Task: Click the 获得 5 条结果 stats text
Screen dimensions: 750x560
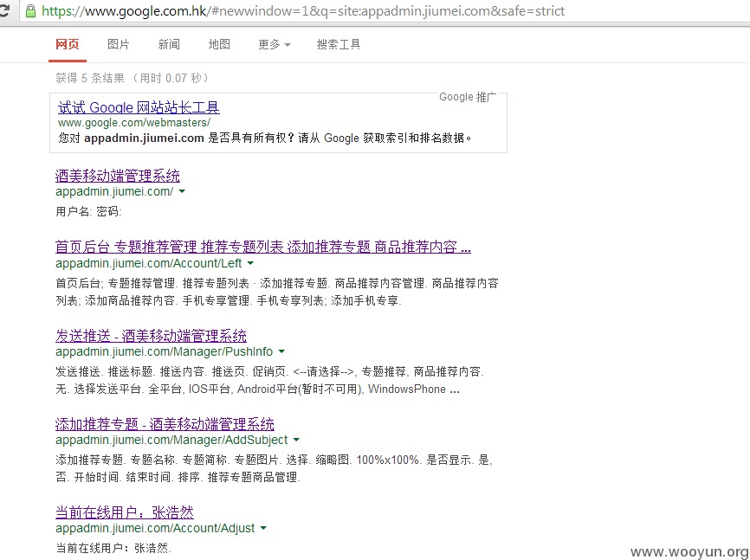Action: [133, 78]
